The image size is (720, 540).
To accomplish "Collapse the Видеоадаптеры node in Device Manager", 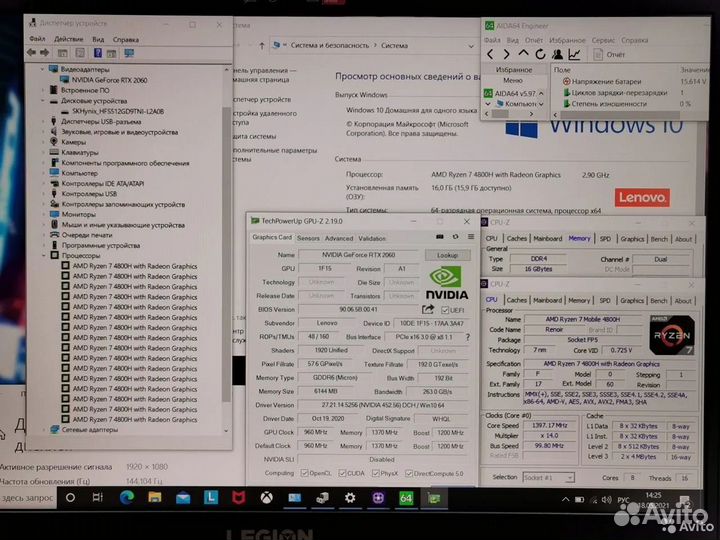I will pos(43,69).
